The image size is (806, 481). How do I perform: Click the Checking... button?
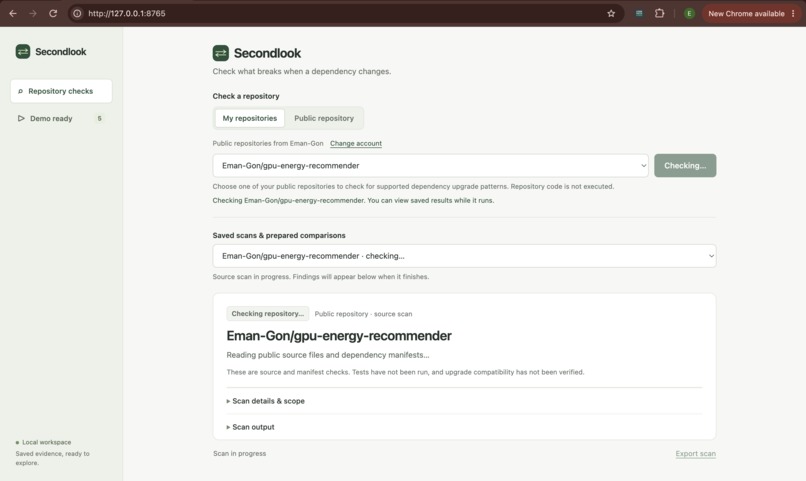click(x=685, y=165)
